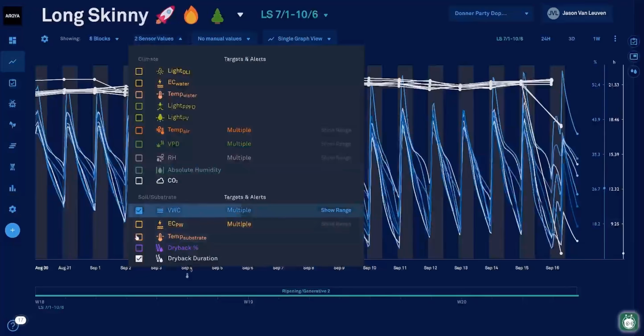The image size is (644, 336).
Task: Click the pest bug icon in sidebar
Action: coord(12,104)
